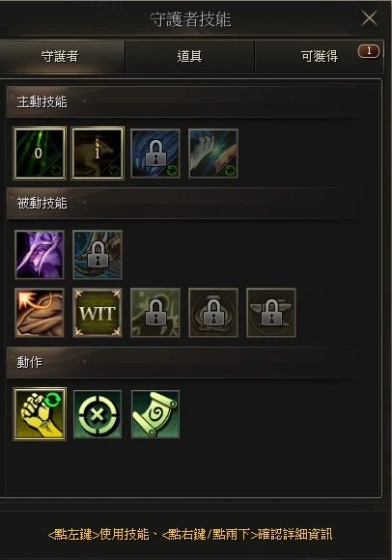Toggle the yellow fist auto-attack action
This screenshot has width=392, height=560.
coord(40,414)
